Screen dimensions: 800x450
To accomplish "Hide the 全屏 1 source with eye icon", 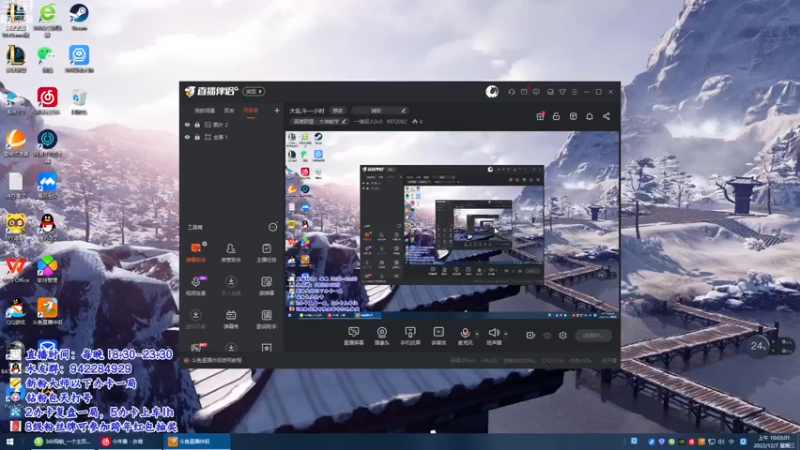I will [x=187, y=137].
